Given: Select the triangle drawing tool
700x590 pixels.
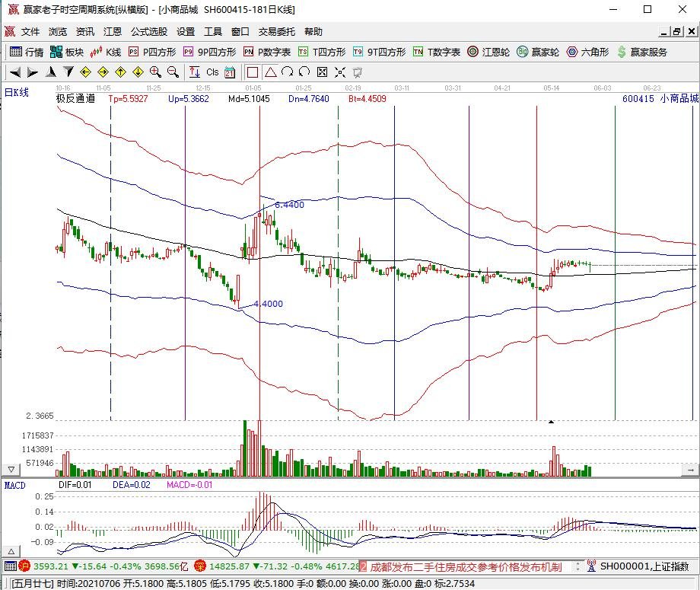Looking at the screenshot, I should click(271, 72).
